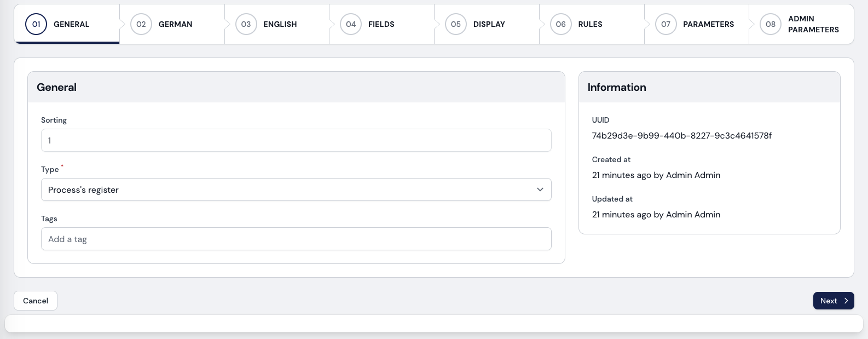Click the Add a tag field
Image resolution: width=868 pixels, height=339 pixels.
pyautogui.click(x=296, y=239)
